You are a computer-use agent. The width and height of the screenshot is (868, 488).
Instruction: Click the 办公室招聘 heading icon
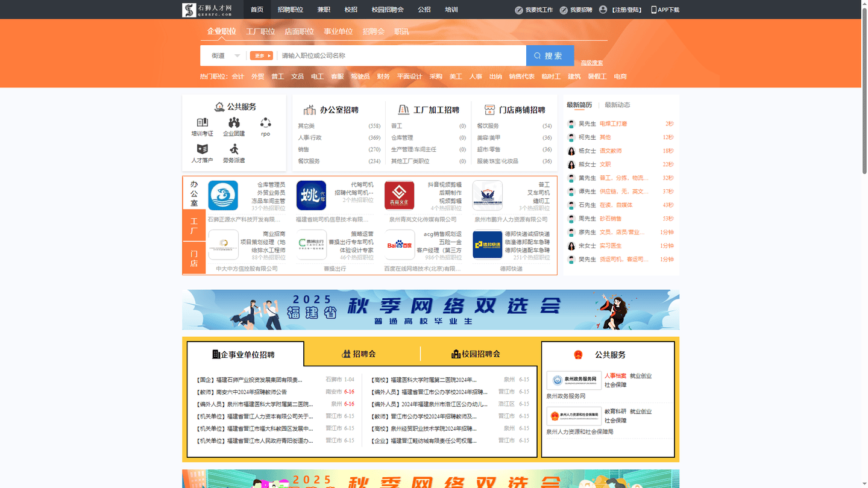click(x=310, y=110)
